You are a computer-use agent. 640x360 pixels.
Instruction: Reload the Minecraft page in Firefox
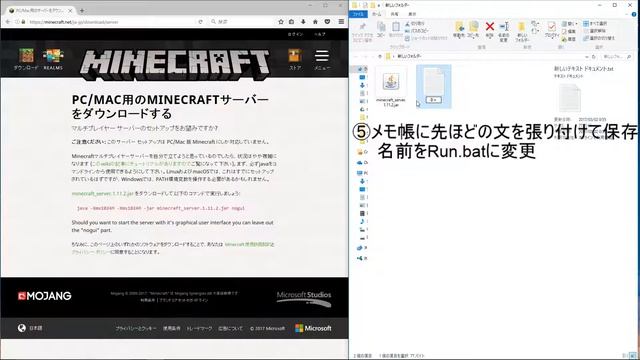[200, 22]
